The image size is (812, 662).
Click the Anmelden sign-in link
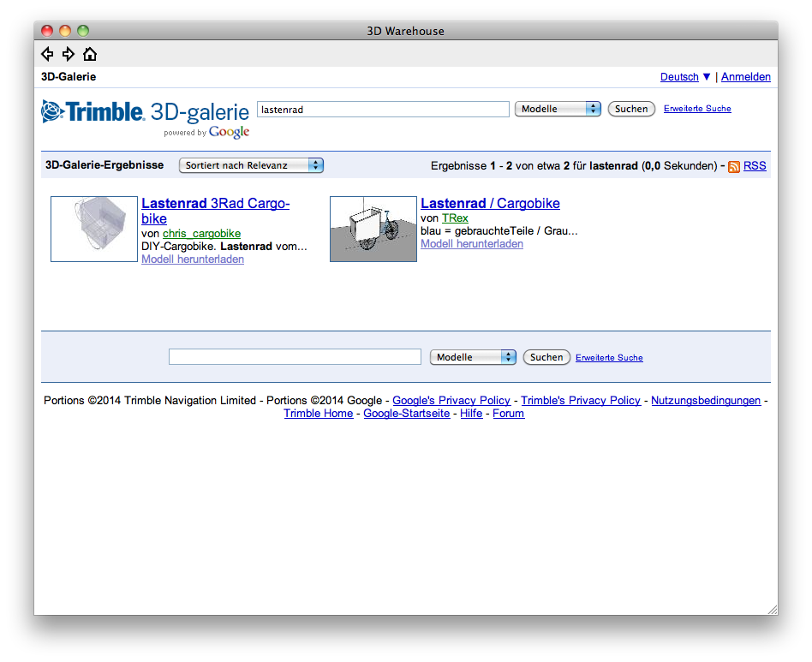click(x=745, y=77)
